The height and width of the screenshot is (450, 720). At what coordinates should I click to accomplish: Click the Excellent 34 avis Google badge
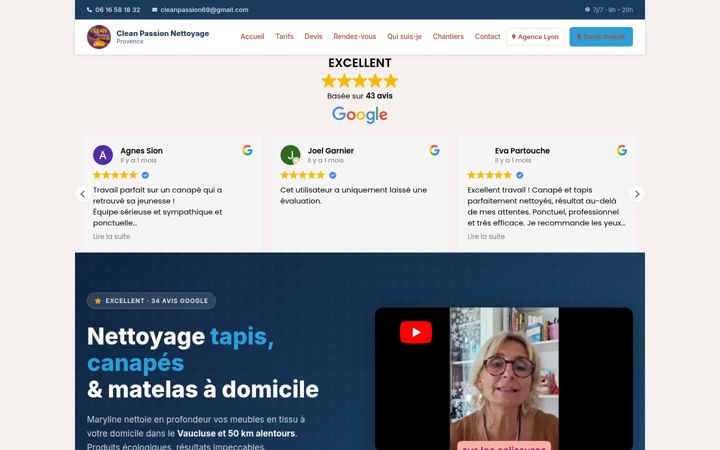[x=151, y=301]
